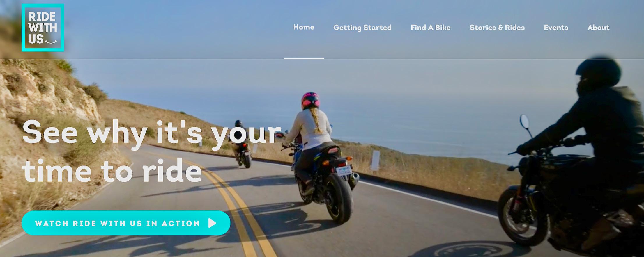The width and height of the screenshot is (644, 257).
Task: Click the rider's pink helmet
Action: tap(310, 100)
